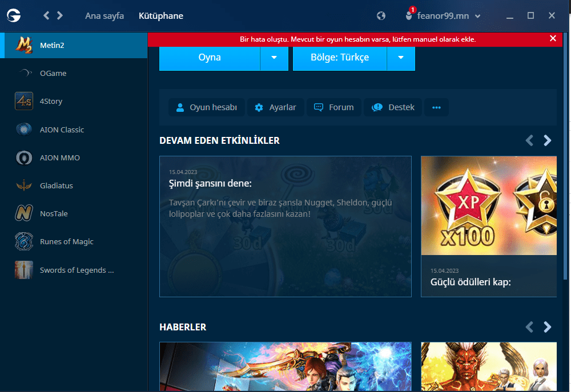Open the first Haberler news image
This screenshot has height=392, width=571.
(x=285, y=366)
